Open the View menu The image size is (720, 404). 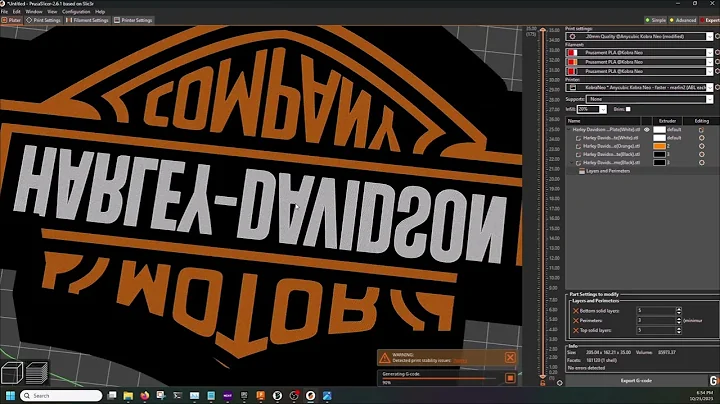52,11
